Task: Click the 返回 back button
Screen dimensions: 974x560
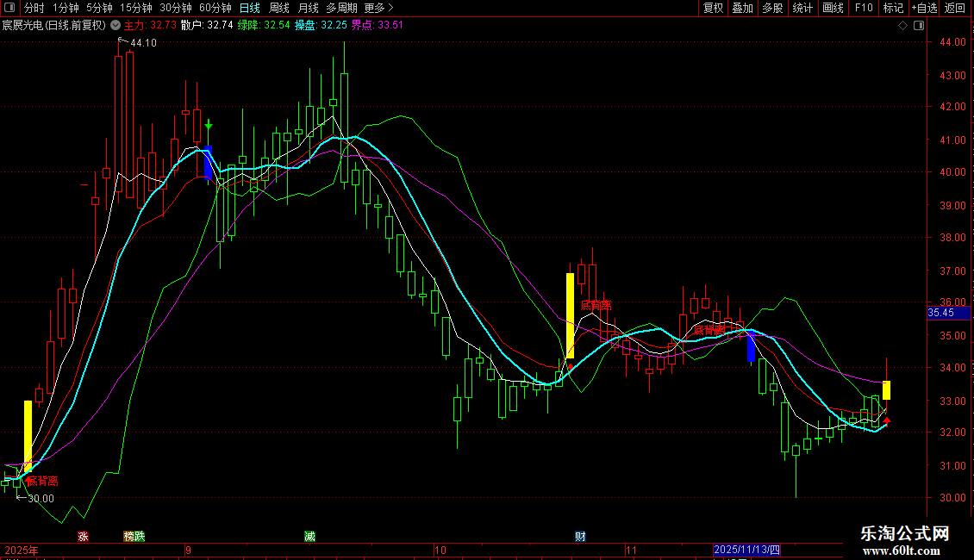Action: coord(955,8)
